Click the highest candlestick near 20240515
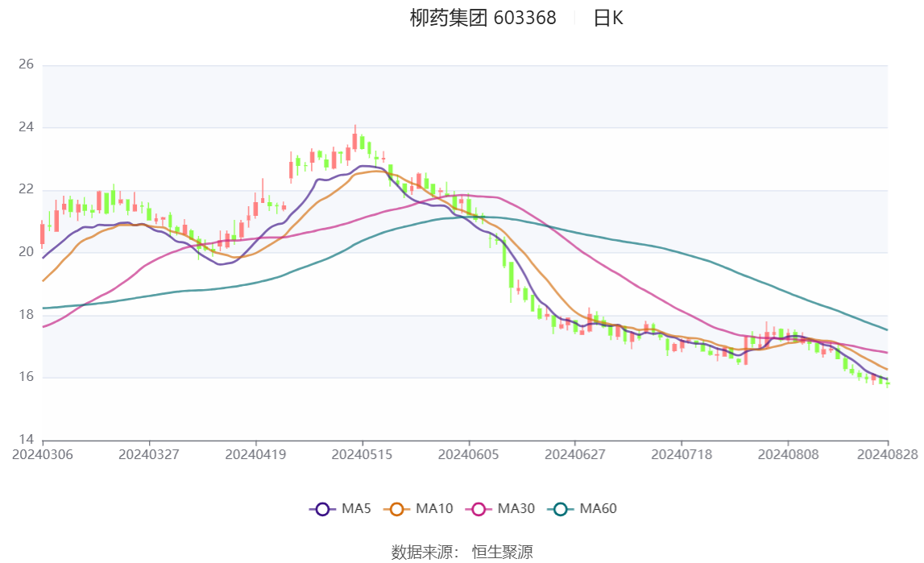 click(x=354, y=139)
